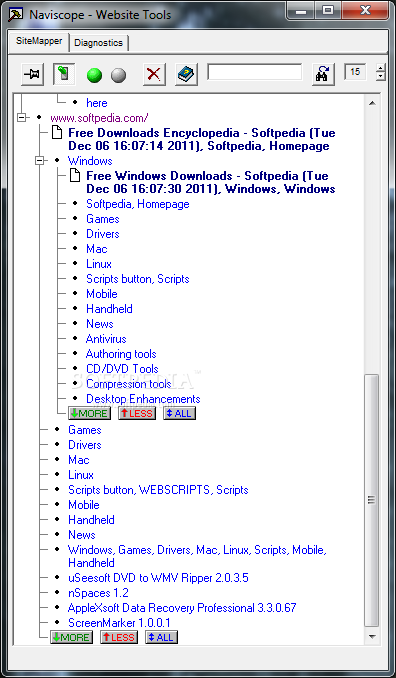Click page icon beside Free Downloads Encyclopedia
The height and width of the screenshot is (678, 396).
coord(57,132)
